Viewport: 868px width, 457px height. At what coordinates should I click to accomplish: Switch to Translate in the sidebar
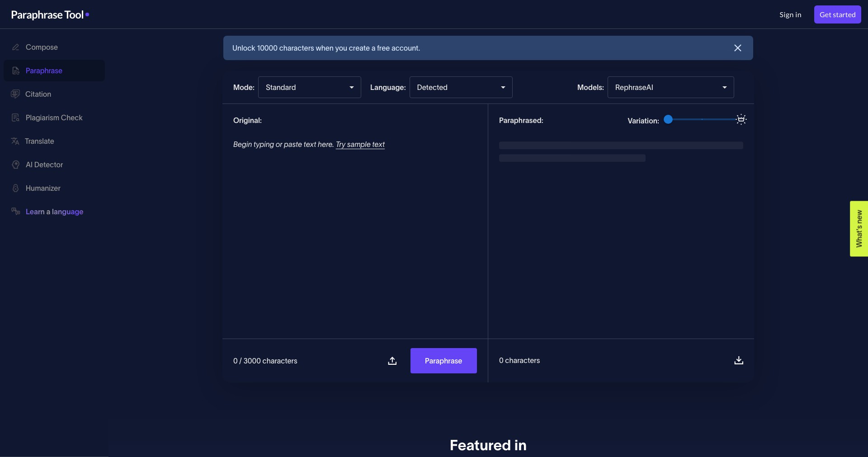click(54, 141)
